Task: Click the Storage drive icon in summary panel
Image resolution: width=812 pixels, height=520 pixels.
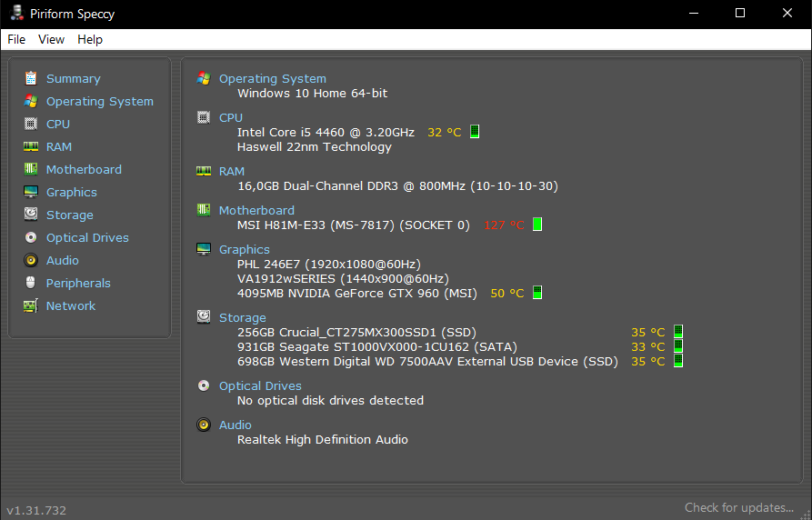Action: point(204,317)
